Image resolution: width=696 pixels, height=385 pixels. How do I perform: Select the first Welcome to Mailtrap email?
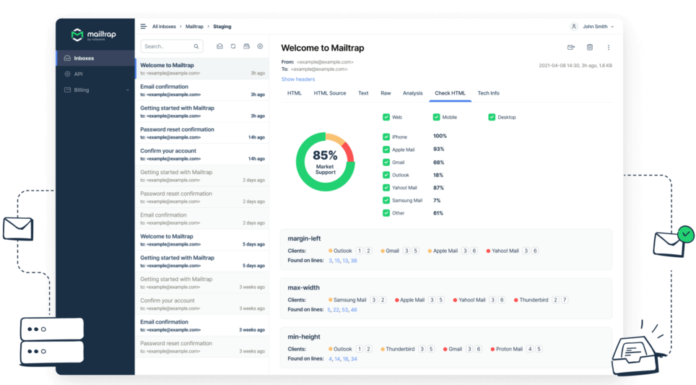pos(202,69)
